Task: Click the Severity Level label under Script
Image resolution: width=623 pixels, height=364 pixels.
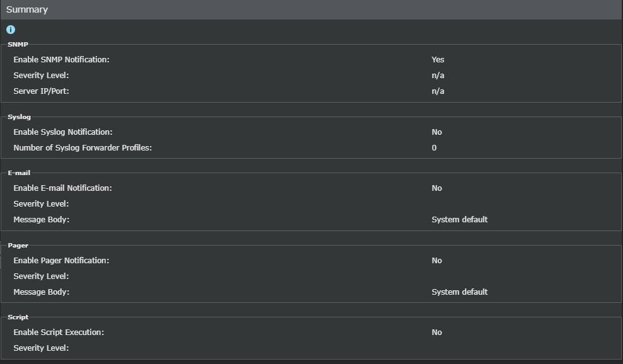Action: (x=41, y=348)
